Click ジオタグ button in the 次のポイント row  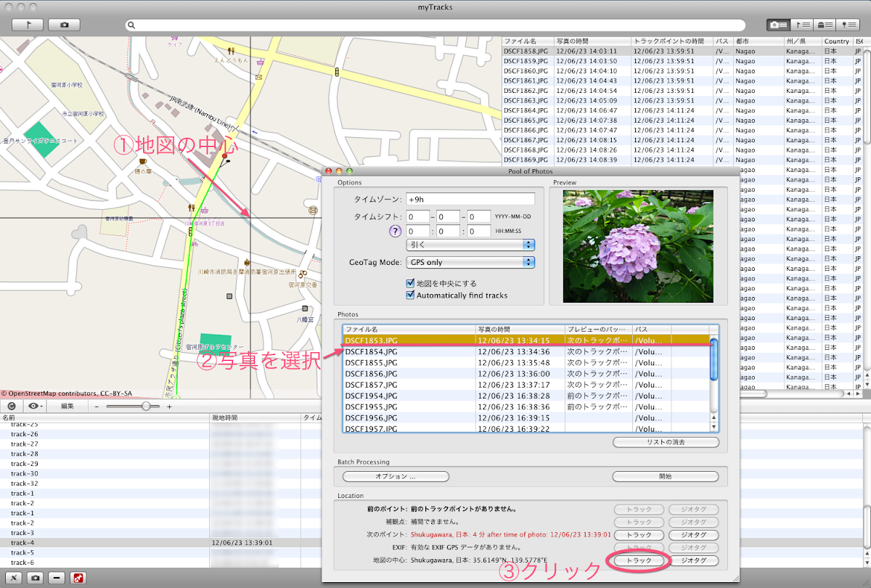[693, 535]
